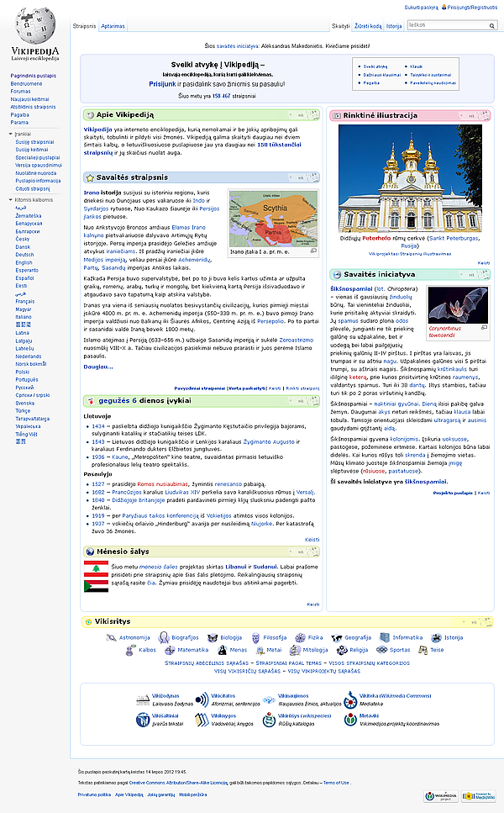Viewport: 504px width, 813px height.
Task: Select the Žiūrėti kodą tab
Action: [368, 26]
